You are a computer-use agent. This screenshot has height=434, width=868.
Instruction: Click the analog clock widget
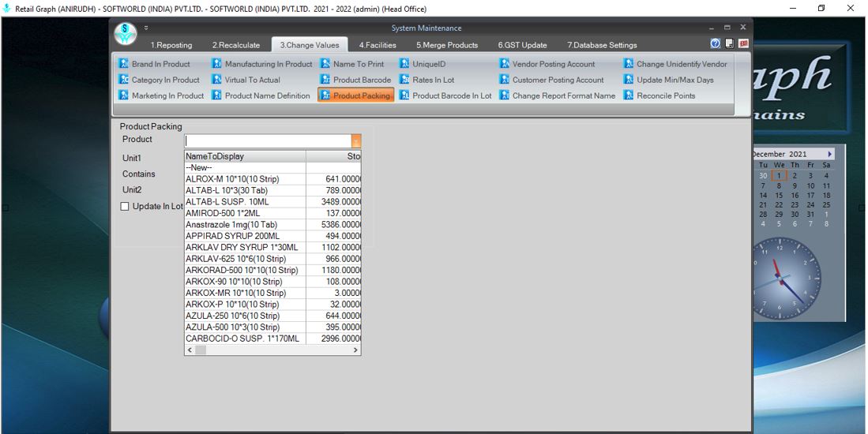[786, 279]
